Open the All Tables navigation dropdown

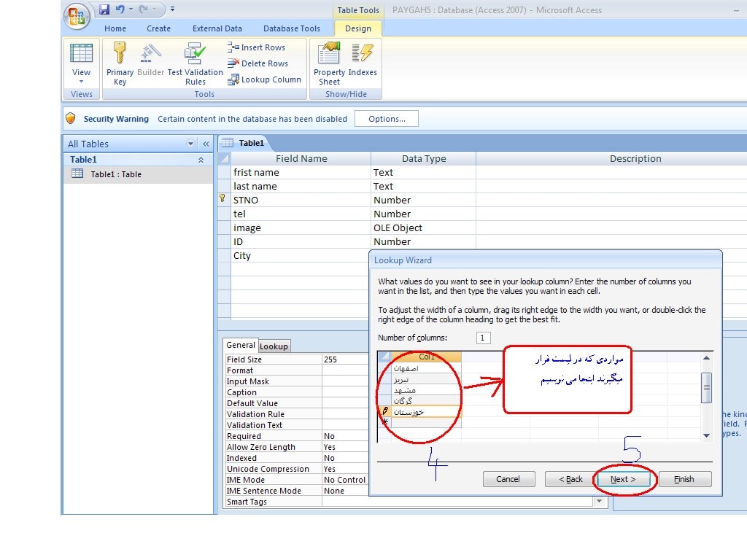(x=190, y=144)
